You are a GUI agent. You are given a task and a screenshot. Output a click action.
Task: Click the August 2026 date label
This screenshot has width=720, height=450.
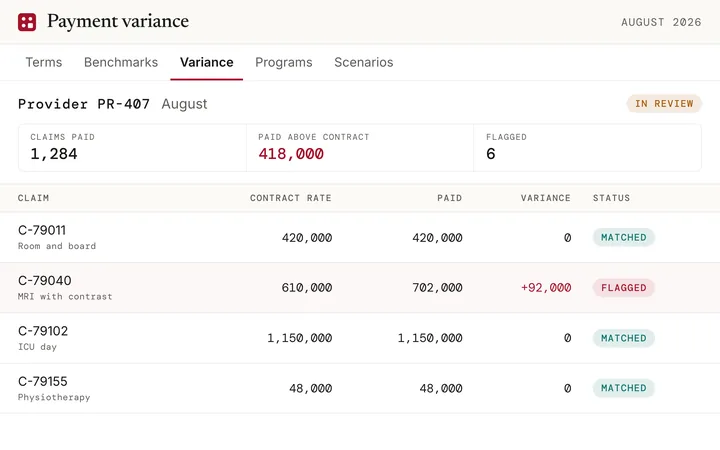click(661, 22)
